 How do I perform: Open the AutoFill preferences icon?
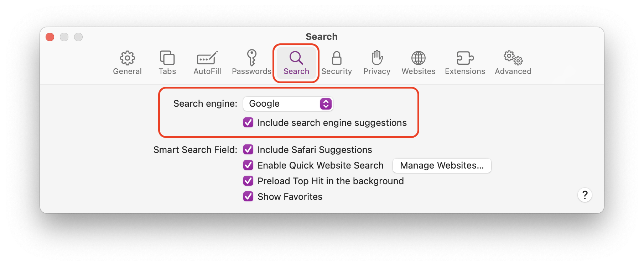pos(207,63)
